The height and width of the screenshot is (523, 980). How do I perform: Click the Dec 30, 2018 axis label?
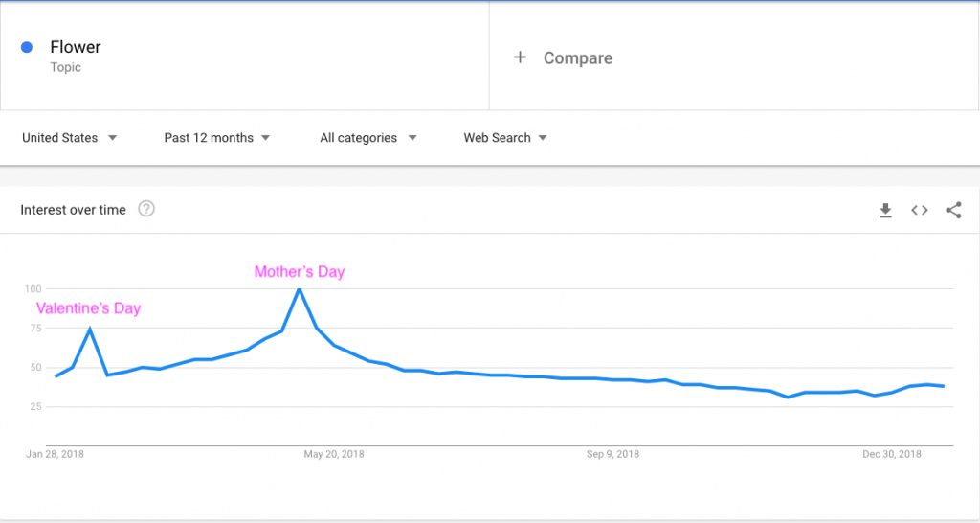pos(891,454)
